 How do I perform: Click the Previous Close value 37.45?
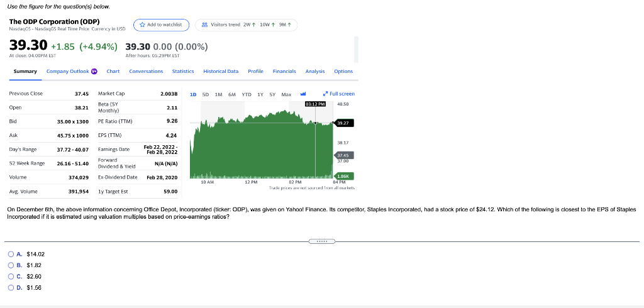coord(82,94)
